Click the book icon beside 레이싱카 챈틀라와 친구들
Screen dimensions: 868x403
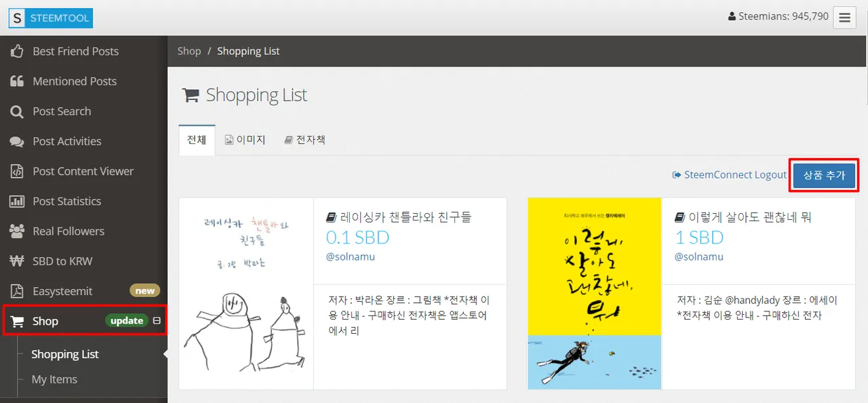click(331, 218)
